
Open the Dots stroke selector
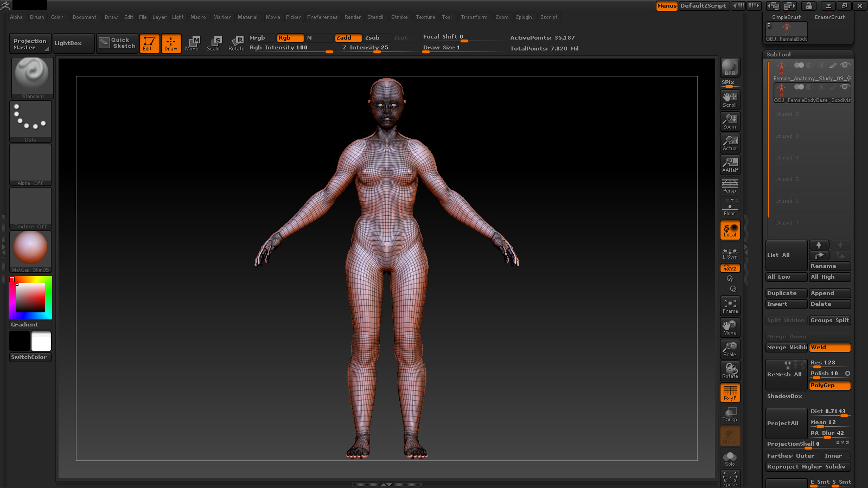coord(30,120)
